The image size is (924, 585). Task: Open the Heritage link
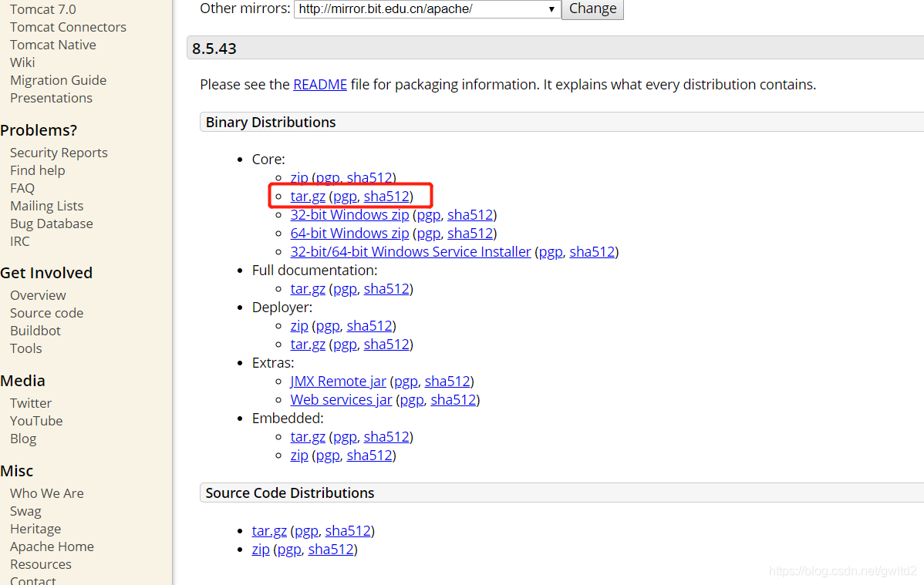point(35,529)
